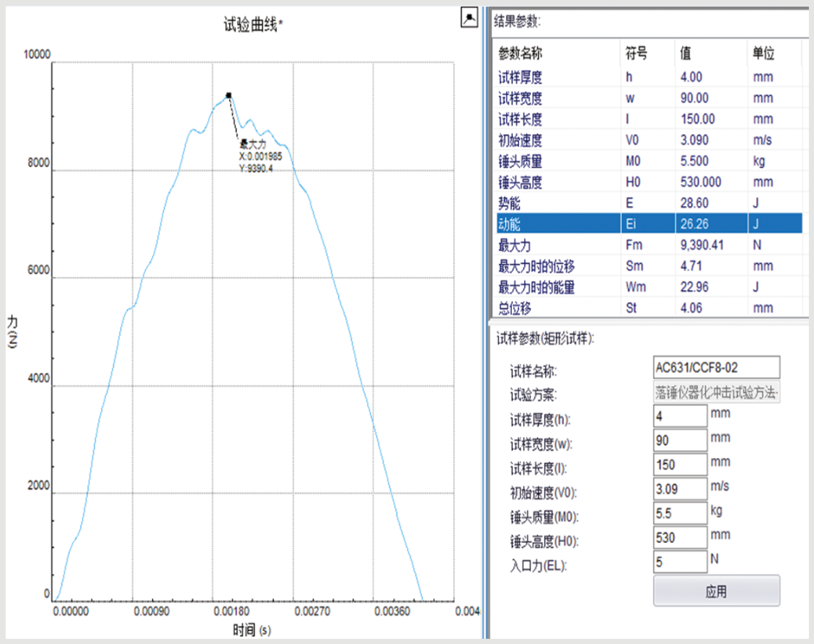814x644 pixels.
Task: Click the 最大力 peak marker on curve
Action: tap(229, 95)
